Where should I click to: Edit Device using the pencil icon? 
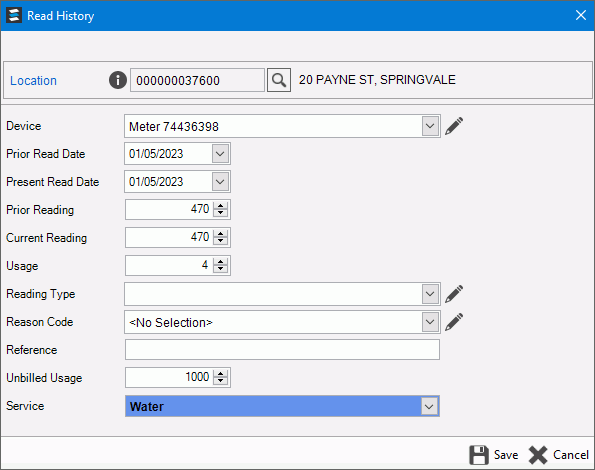pos(454,126)
